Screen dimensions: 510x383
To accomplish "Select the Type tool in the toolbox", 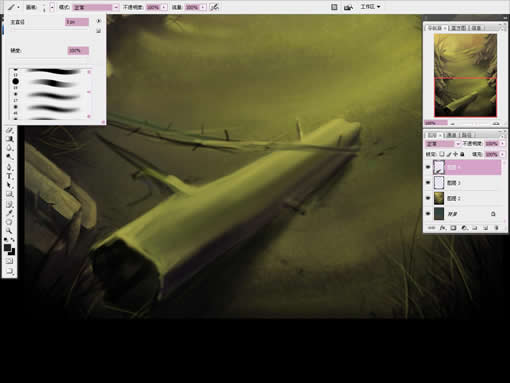I will [x=9, y=176].
